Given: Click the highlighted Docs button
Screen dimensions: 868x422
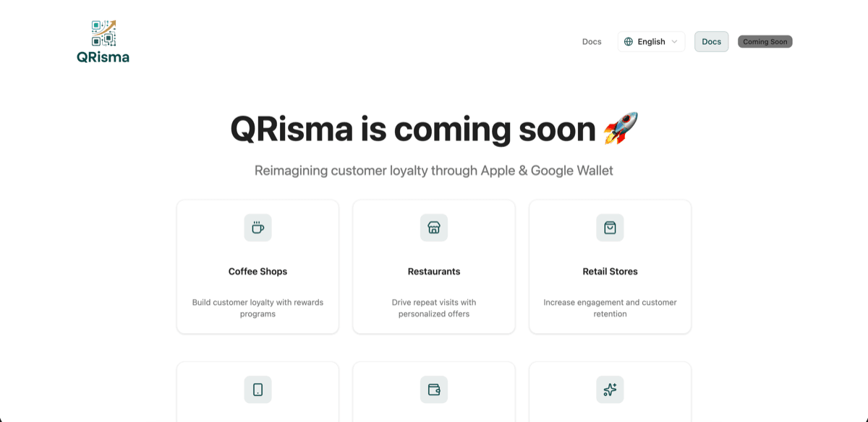Looking at the screenshot, I should 712,42.
